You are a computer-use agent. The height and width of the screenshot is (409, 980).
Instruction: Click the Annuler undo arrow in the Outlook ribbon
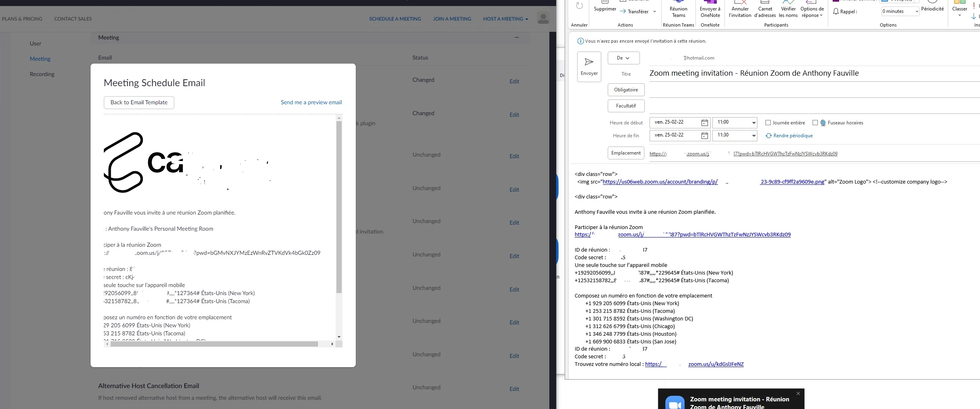coord(579,6)
